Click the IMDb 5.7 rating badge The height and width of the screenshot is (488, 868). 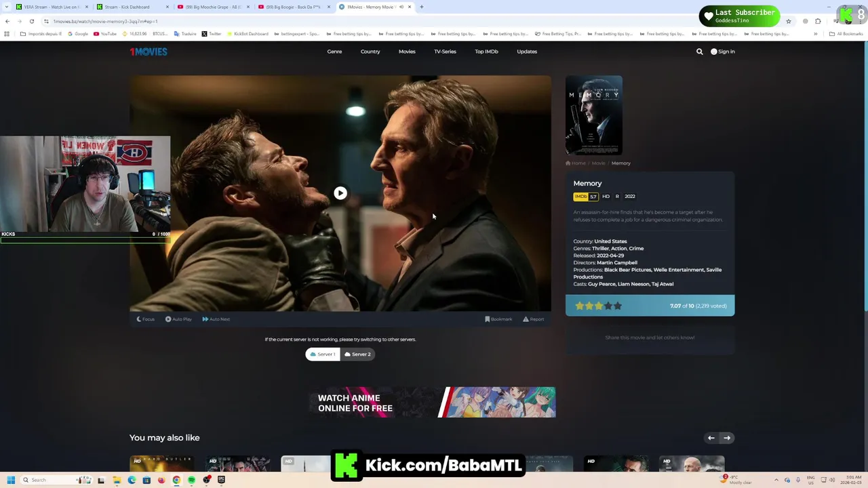586,197
